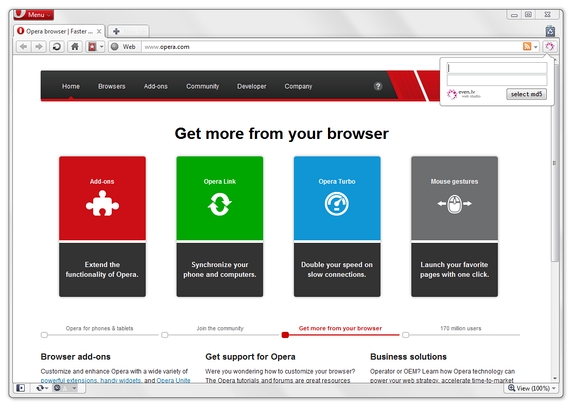This screenshot has height=408, width=572.
Task: Follow the 'Opera Unite' link
Action: click(x=173, y=380)
